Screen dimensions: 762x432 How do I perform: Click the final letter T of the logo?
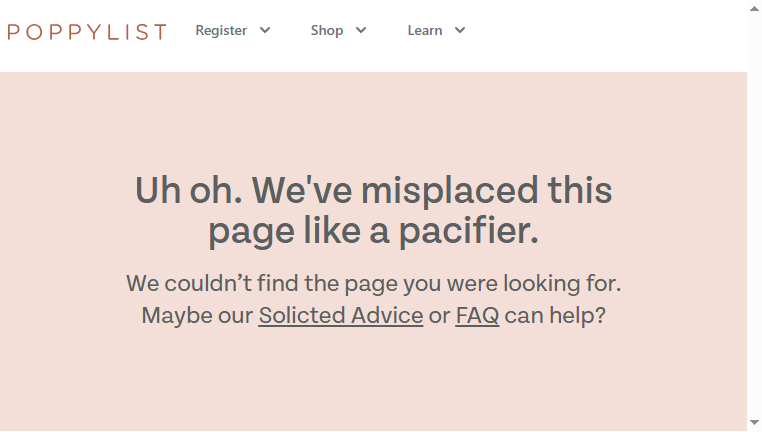(x=159, y=32)
